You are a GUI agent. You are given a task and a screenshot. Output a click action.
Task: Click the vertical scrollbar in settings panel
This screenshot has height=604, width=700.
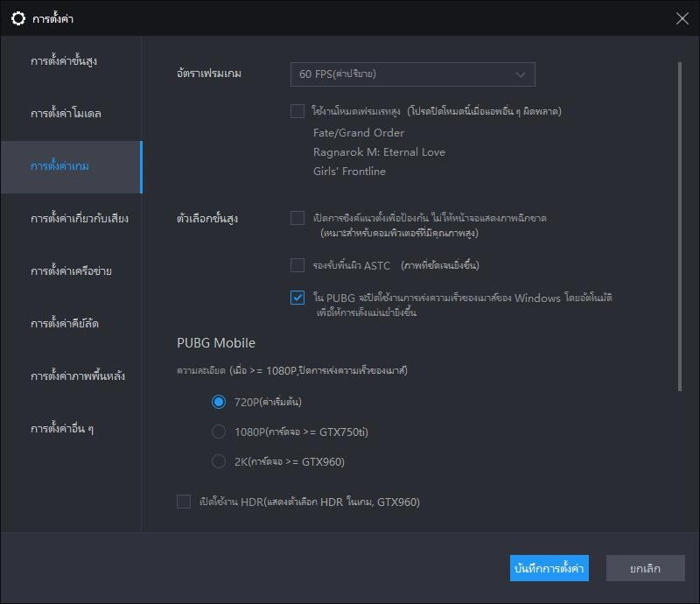coord(679,228)
